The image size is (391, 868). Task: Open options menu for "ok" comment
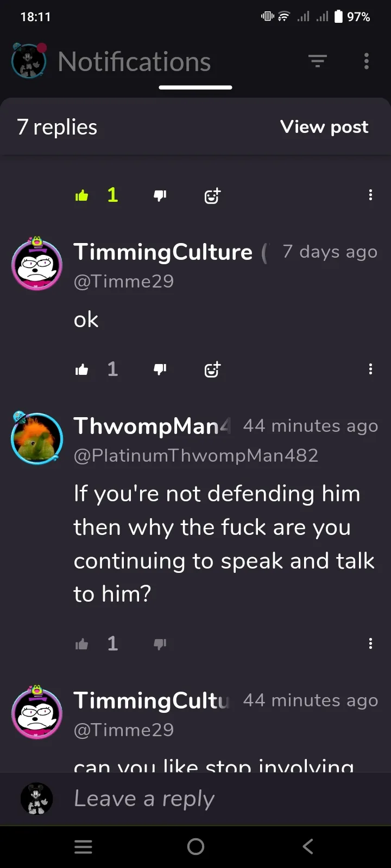(370, 369)
